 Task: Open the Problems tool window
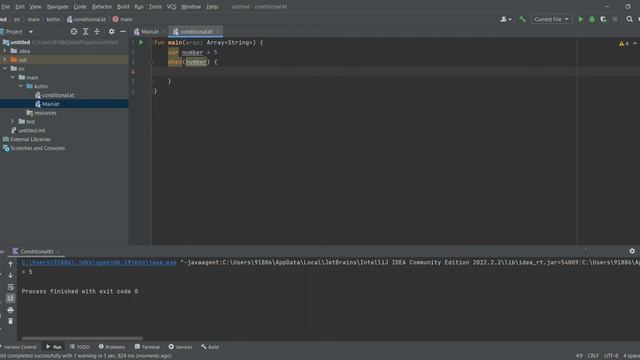point(112,347)
